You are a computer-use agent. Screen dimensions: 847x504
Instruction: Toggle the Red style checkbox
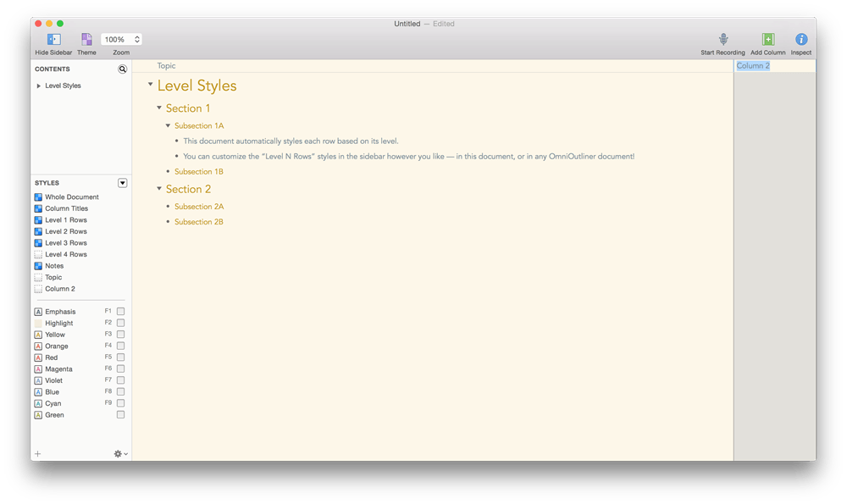(x=120, y=357)
